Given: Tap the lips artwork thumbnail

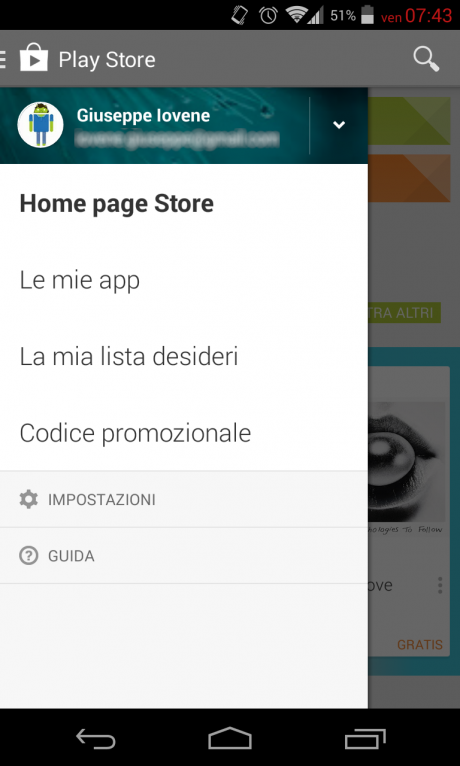Looking at the screenshot, I should point(406,462).
